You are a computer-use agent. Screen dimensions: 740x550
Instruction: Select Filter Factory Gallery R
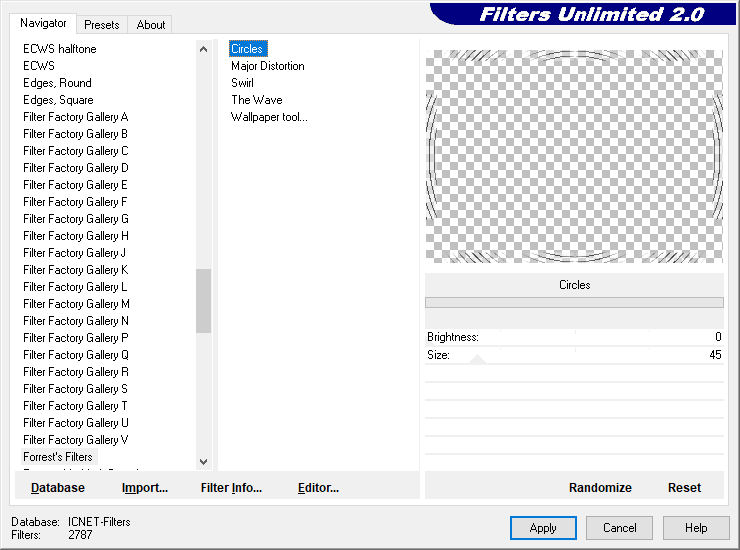(76, 372)
